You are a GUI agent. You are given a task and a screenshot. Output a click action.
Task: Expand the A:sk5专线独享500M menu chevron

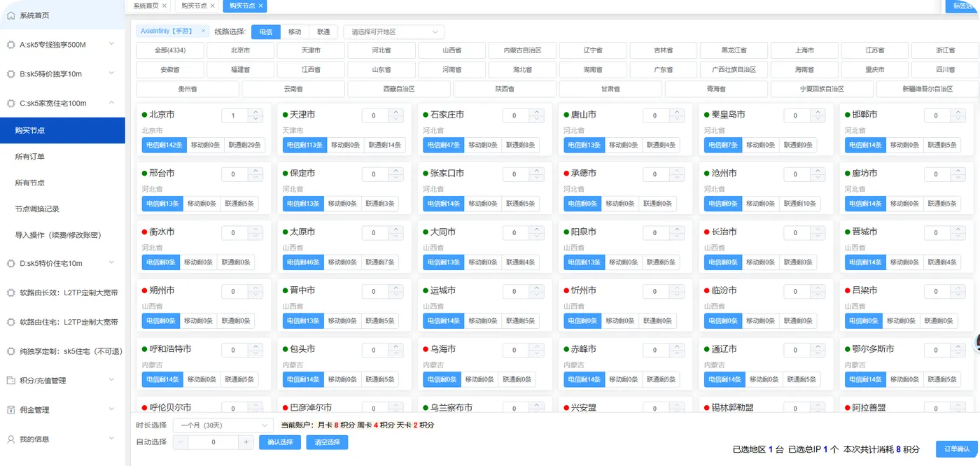tap(111, 44)
